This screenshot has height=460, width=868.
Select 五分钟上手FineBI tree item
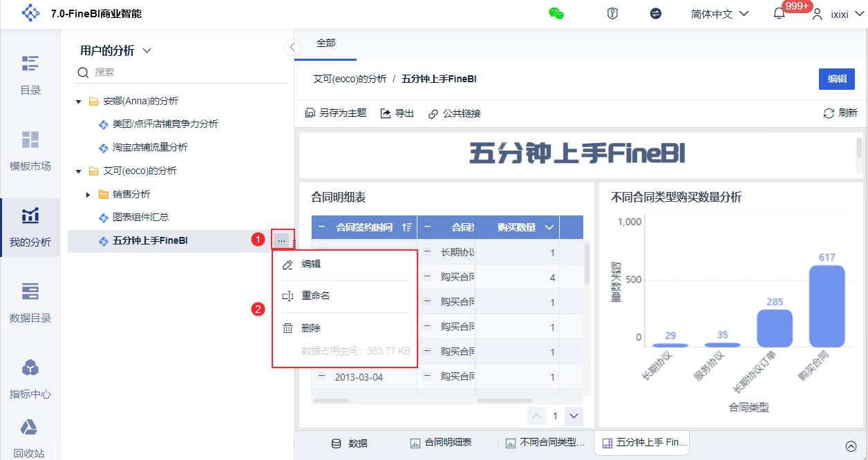(x=150, y=241)
